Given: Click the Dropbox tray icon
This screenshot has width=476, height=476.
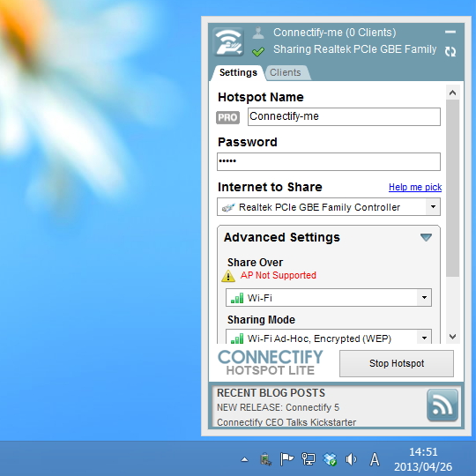Looking at the screenshot, I should tap(330, 459).
